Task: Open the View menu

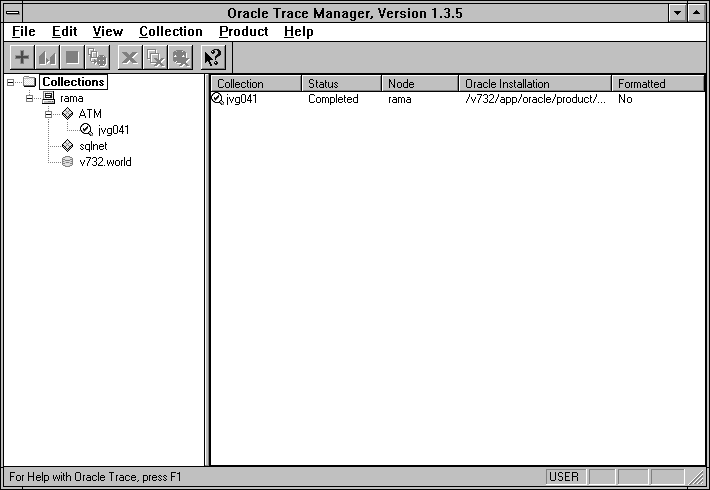Action: (108, 32)
